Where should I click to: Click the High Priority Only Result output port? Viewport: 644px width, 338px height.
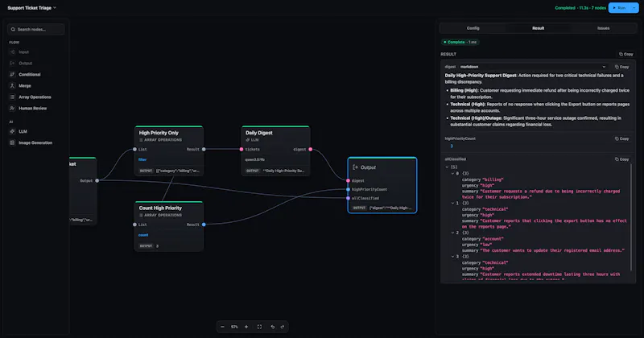click(x=204, y=150)
